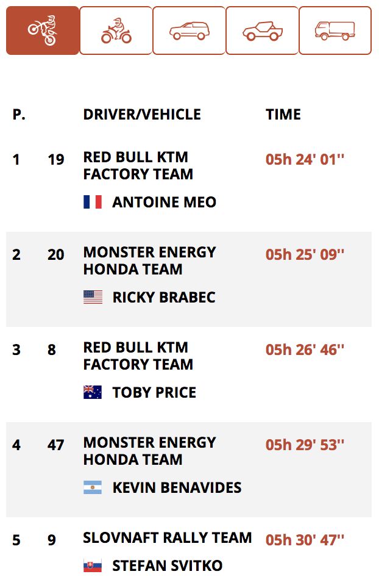This screenshot has width=379, height=588.
Task: Click the USA flag beside Ricky Brabec
Action: [93, 297]
